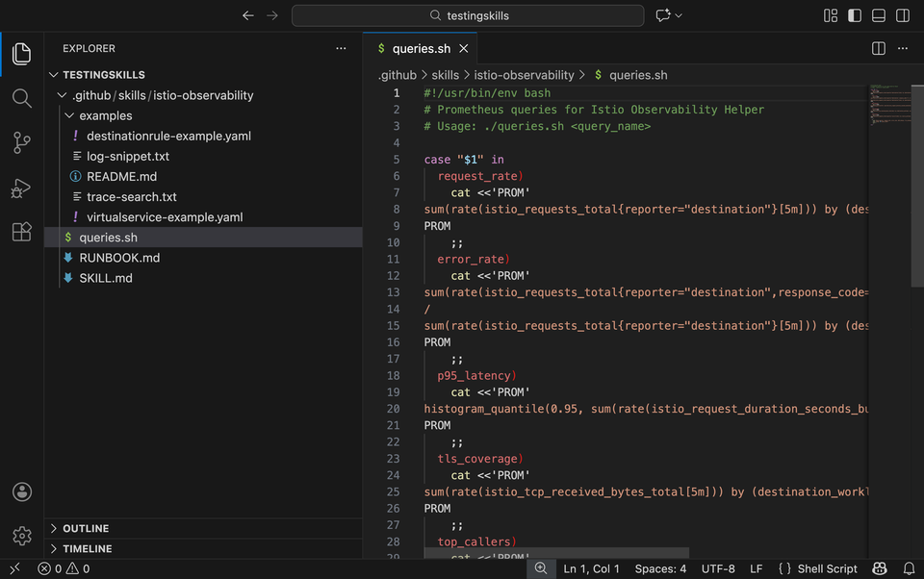This screenshot has height=579, width=924.
Task: Open the Source Control view
Action: click(x=21, y=142)
